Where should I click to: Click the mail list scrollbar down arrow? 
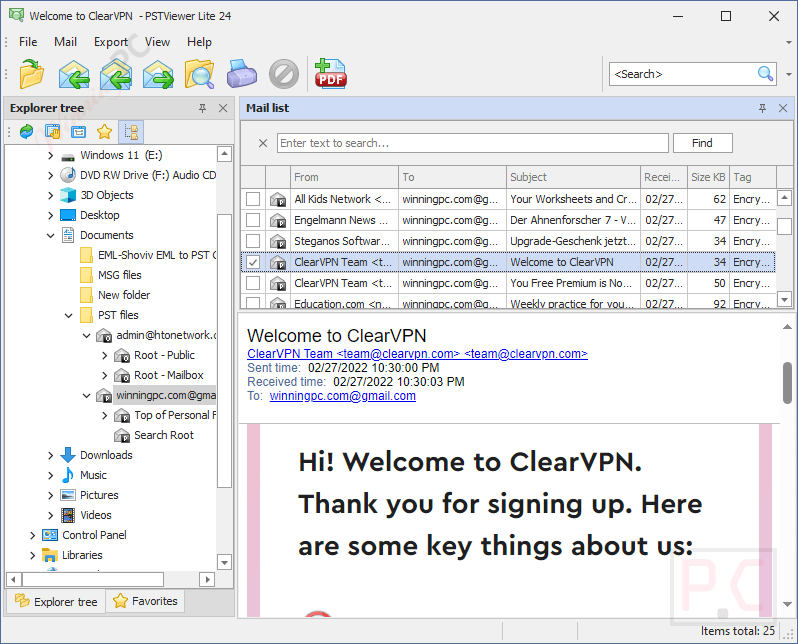point(784,299)
